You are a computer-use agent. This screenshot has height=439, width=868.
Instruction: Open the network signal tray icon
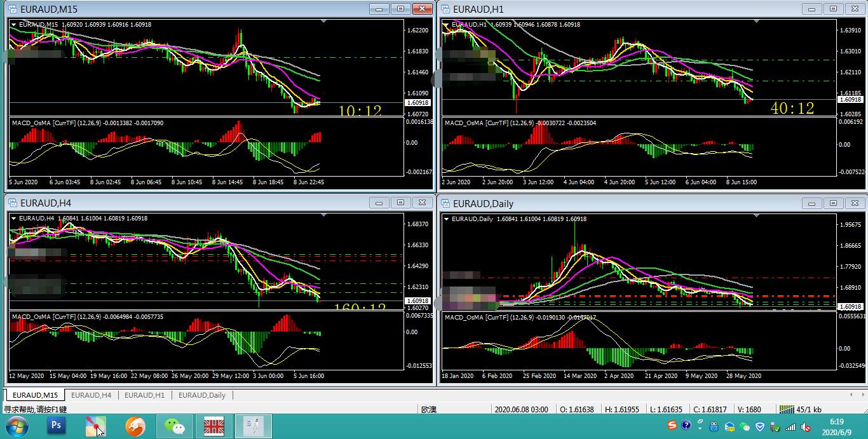(790, 427)
